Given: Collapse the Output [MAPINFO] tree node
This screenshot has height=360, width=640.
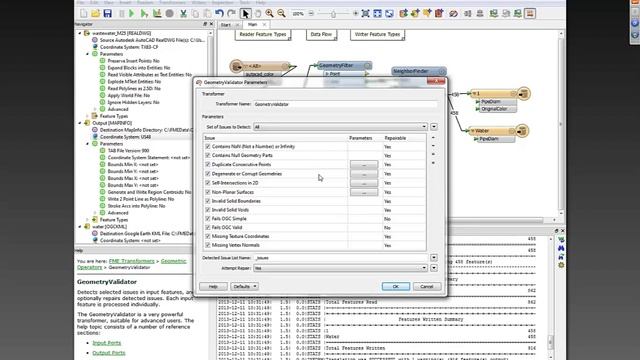Looking at the screenshot, I should pyautogui.click(x=80, y=123).
